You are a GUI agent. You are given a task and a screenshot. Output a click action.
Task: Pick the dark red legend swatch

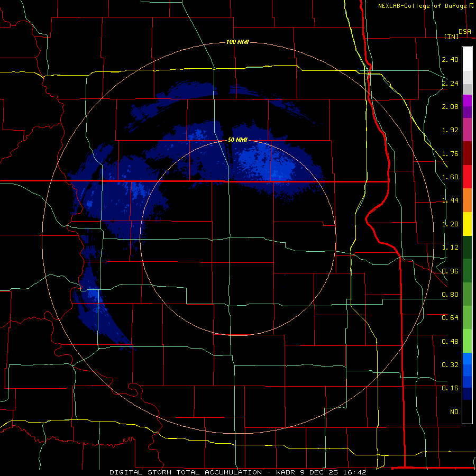tap(467, 153)
